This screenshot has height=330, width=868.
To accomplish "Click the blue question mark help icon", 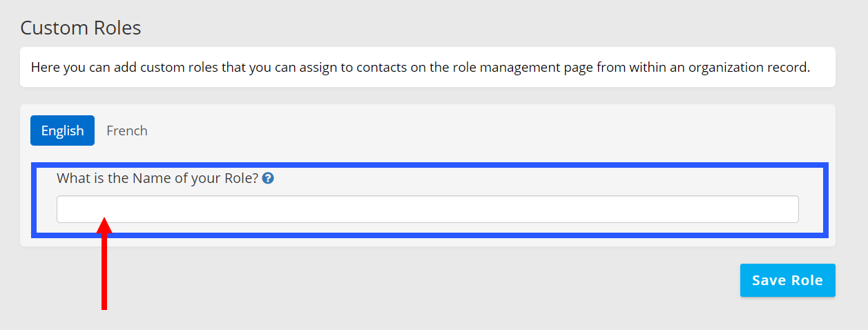I will [269, 178].
